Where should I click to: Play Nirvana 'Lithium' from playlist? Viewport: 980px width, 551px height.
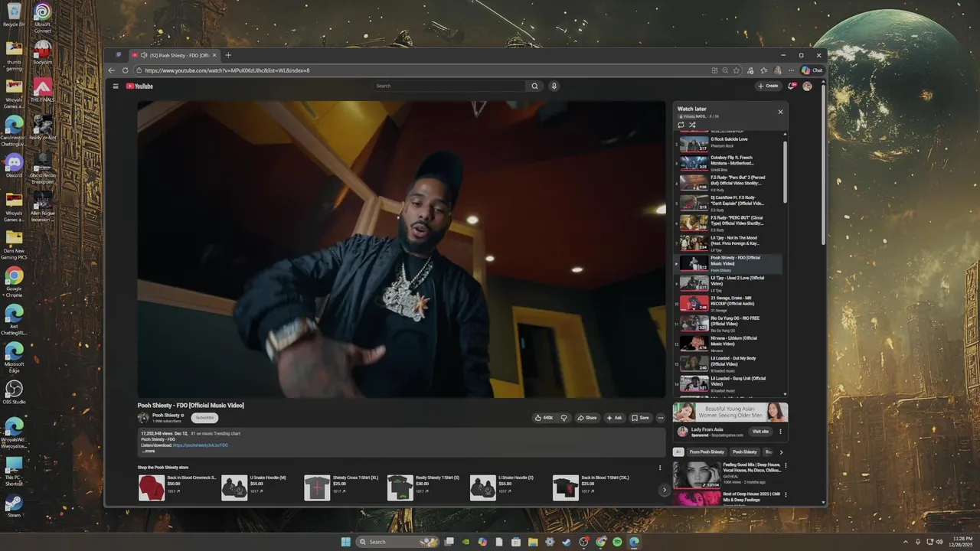coord(728,343)
